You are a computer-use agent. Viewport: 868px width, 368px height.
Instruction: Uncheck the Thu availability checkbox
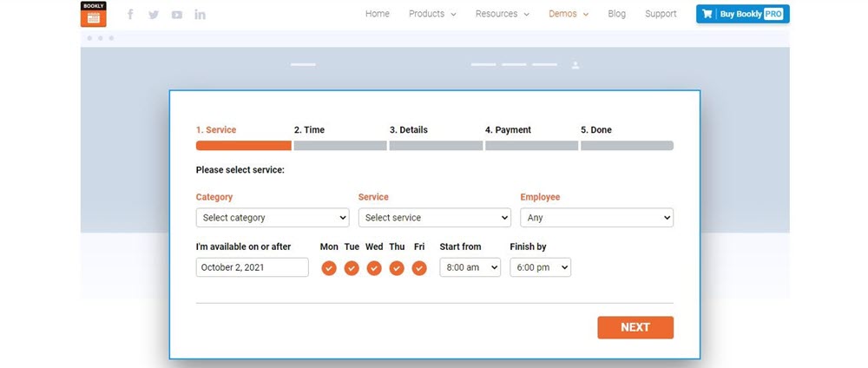397,268
